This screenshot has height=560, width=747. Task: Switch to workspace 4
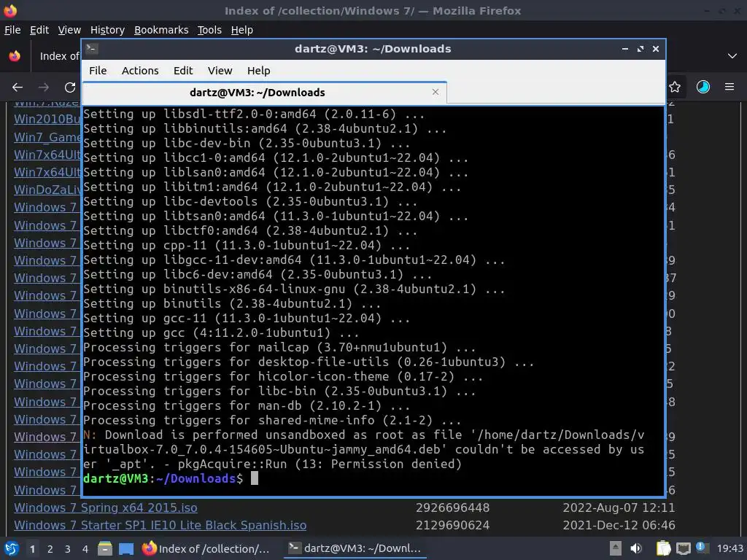(85, 549)
